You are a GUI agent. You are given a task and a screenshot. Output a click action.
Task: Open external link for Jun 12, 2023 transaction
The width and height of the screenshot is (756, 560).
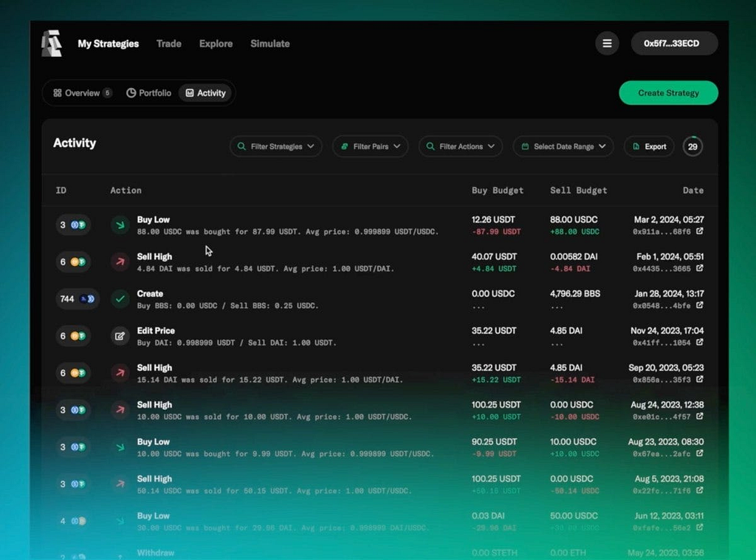tap(700, 527)
